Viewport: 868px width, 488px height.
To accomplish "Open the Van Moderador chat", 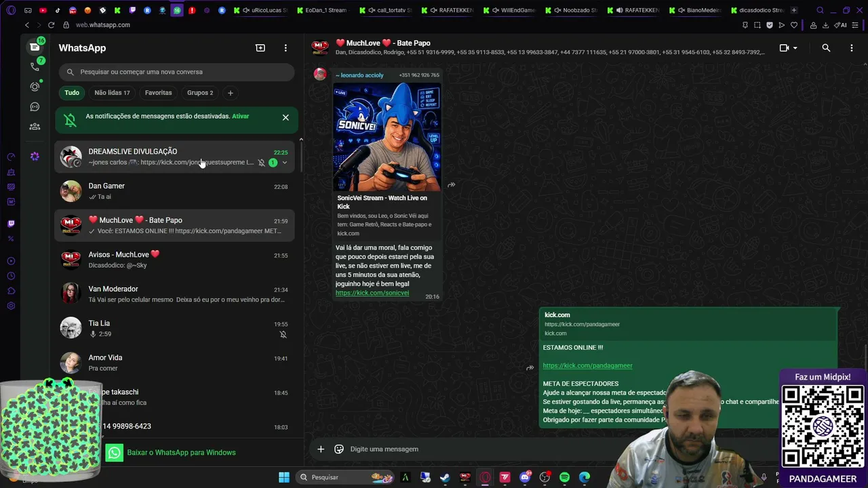I will [175, 294].
